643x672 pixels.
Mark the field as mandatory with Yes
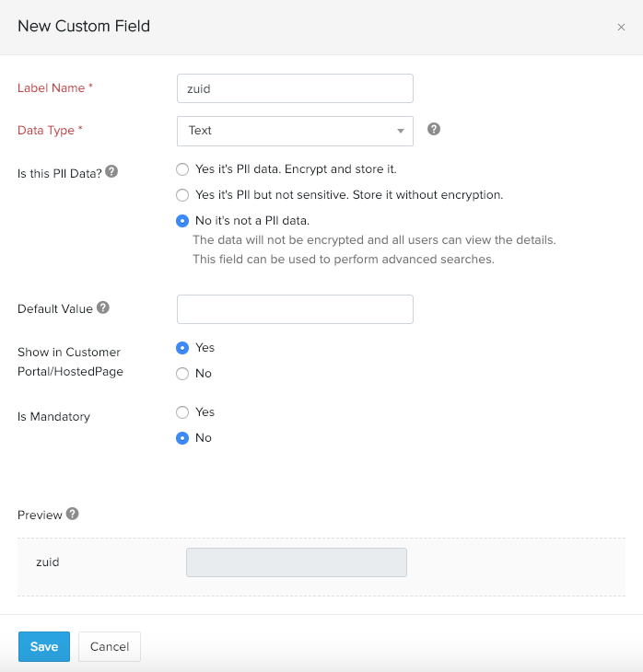point(182,412)
